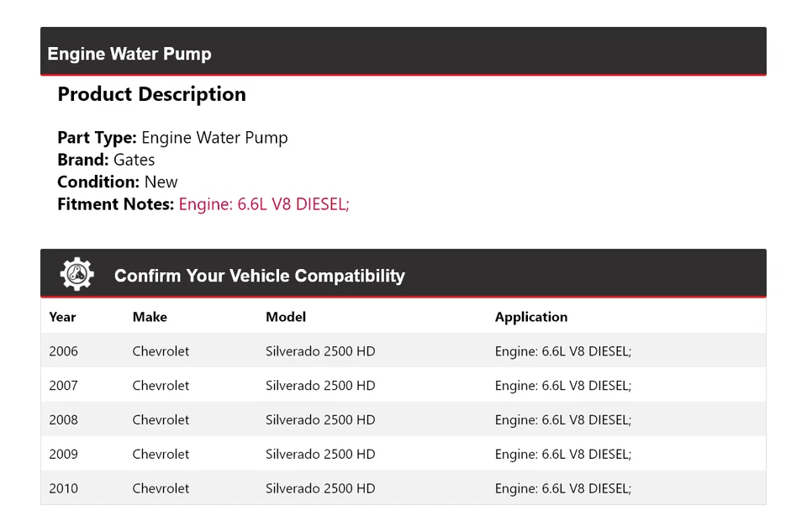Select the Confirm Your Vehicle Compatibility title
This screenshot has height=532, width=807.
tap(259, 276)
